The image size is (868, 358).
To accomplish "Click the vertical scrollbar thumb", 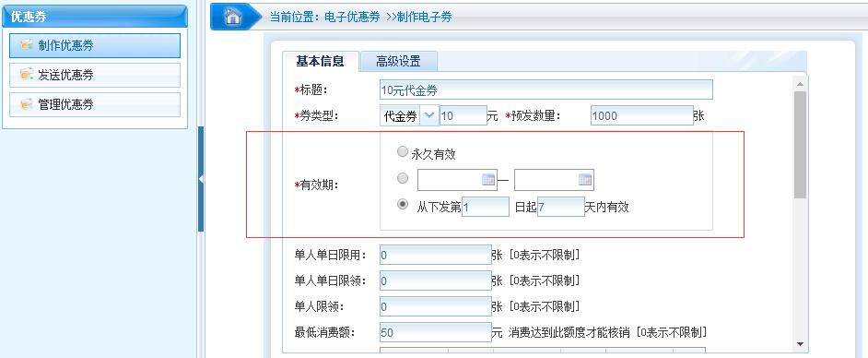I will coord(800,145).
